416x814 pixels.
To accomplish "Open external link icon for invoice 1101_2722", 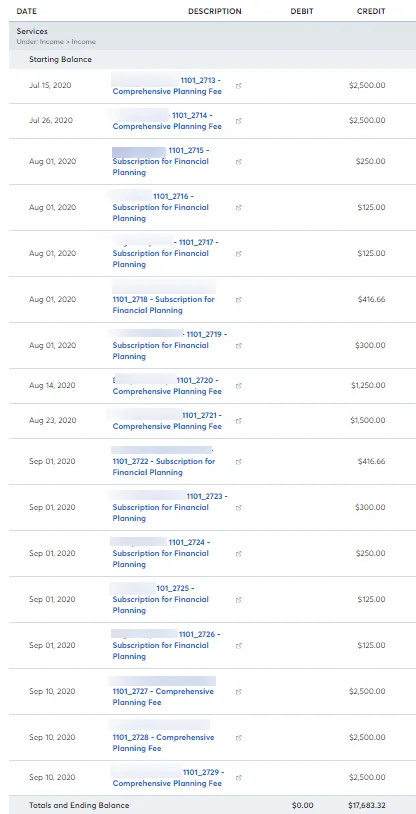I will (x=238, y=462).
